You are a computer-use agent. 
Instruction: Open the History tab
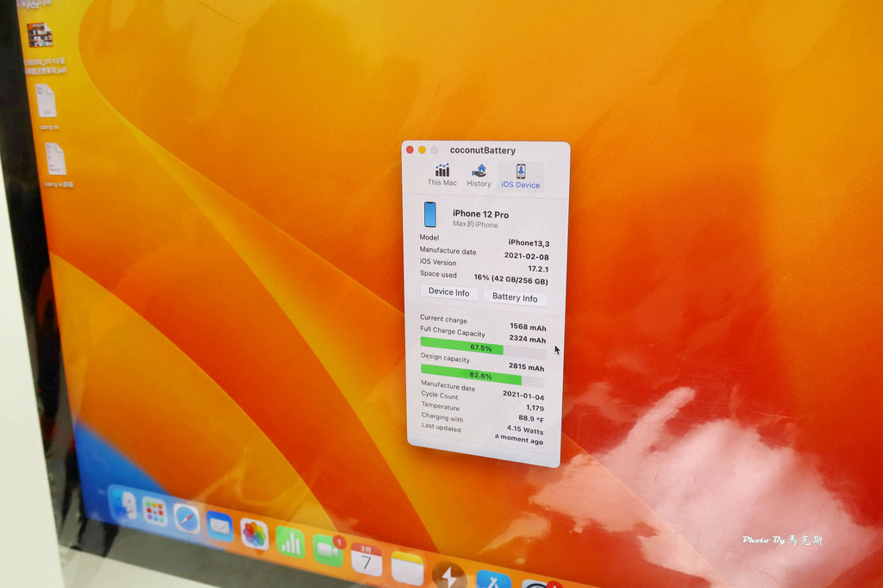pos(479,175)
